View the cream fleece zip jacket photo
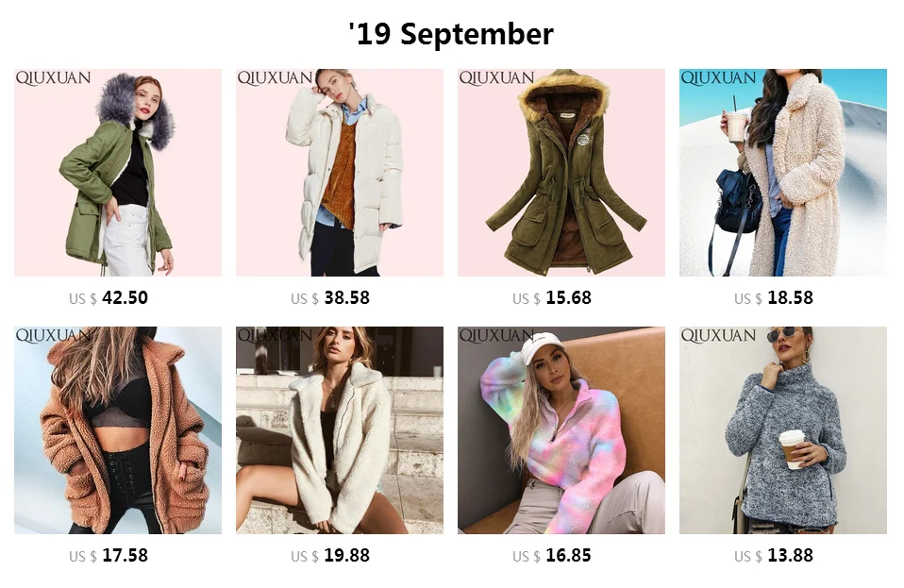904x588 pixels. 340,430
